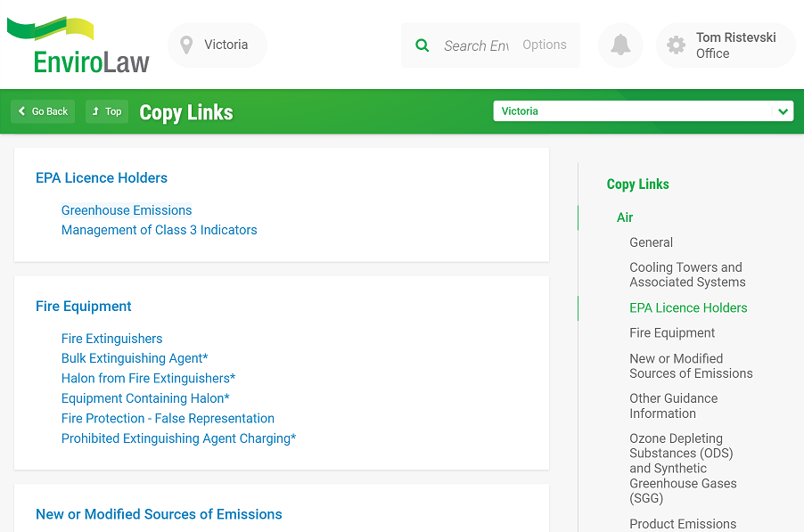Expand the Victoria jurisdiction dropdown
The image size is (804, 532).
tap(643, 111)
